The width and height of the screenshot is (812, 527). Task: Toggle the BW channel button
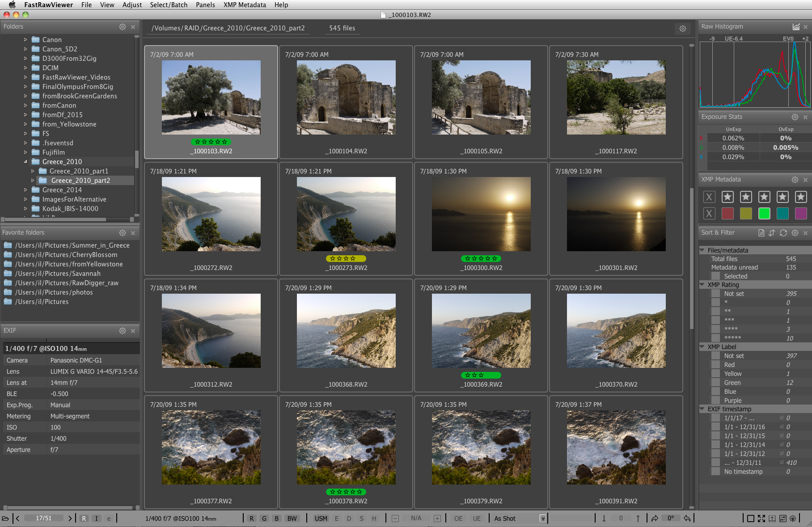pyautogui.click(x=292, y=519)
